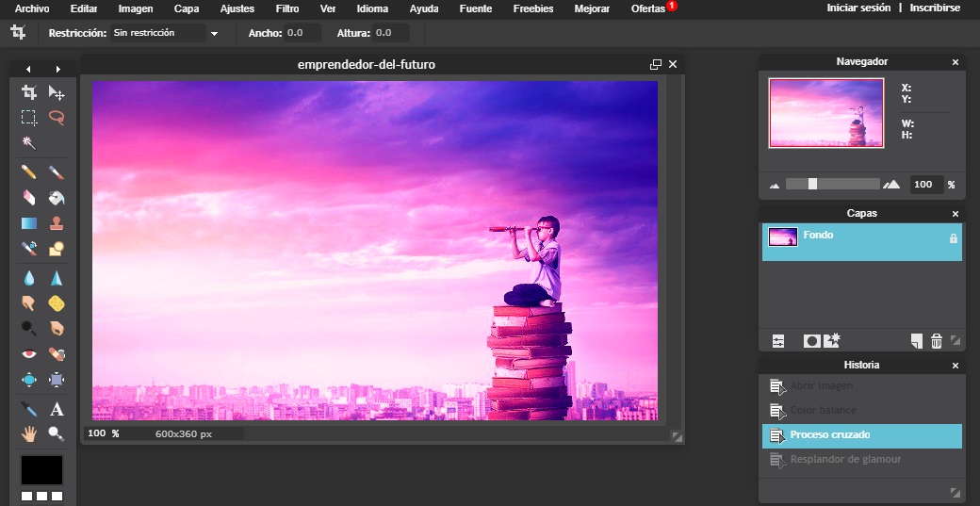The width and height of the screenshot is (980, 506).
Task: Select the Lasso tool
Action: point(57,118)
